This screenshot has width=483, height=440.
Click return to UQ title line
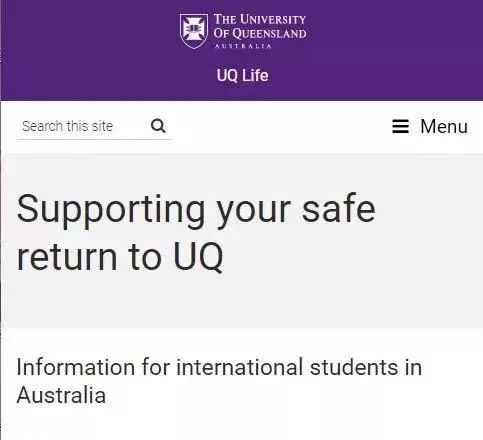120,257
